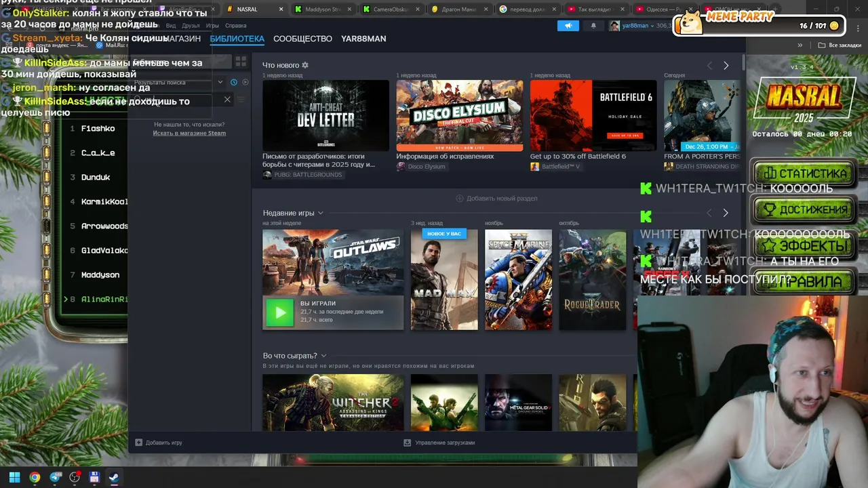Viewport: 868px width, 488px height.
Task: Click СТАТИСТИКА button in NASRAL panel
Action: [x=805, y=174]
